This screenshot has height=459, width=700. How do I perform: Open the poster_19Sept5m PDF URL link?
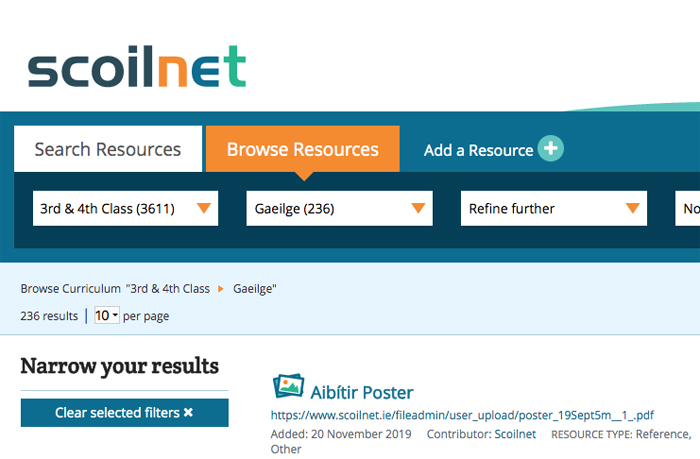tap(462, 415)
